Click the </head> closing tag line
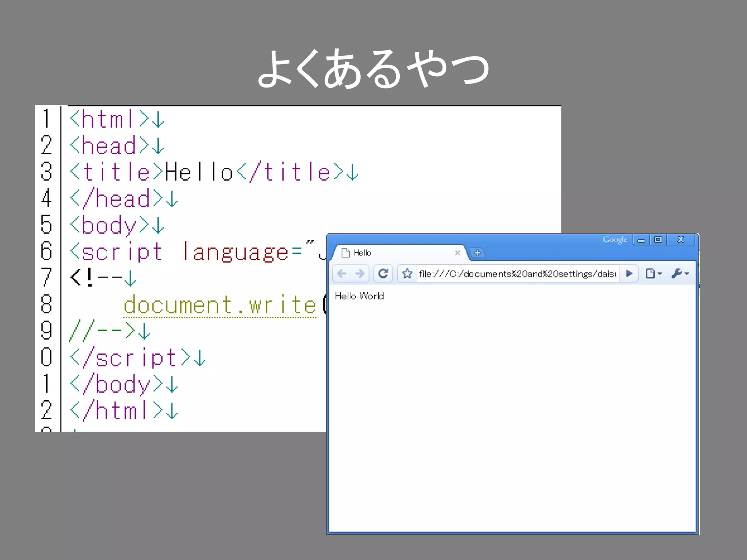747x560 pixels. [x=124, y=199]
